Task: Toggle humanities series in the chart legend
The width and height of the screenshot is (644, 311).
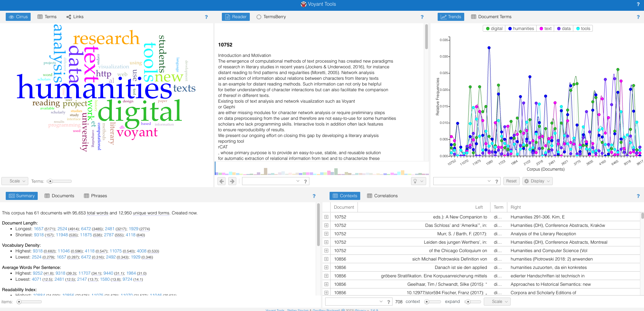Action: [521, 29]
